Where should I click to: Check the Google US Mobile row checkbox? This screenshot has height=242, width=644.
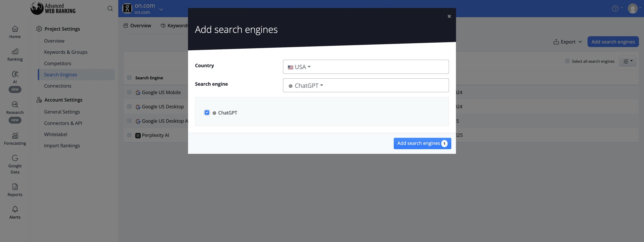pos(129,92)
